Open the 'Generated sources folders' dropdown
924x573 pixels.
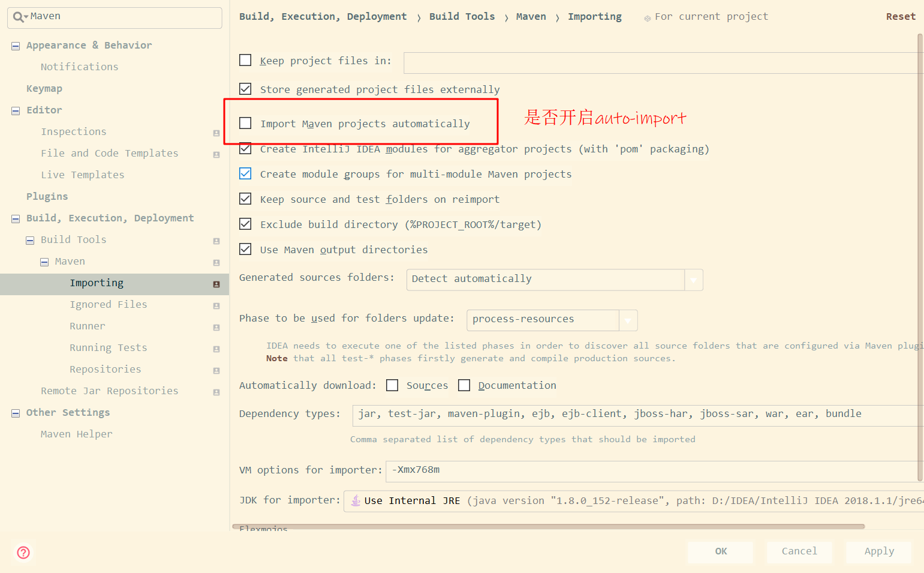point(694,280)
